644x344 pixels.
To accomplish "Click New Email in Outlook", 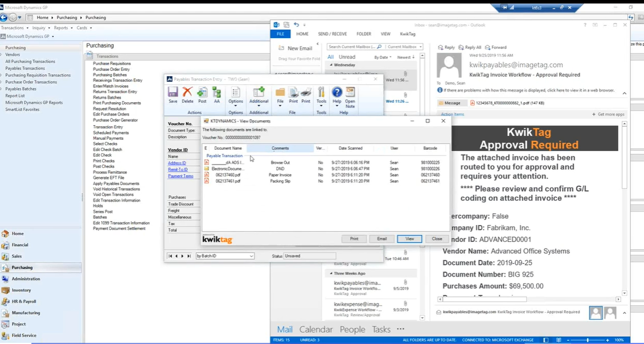I will tap(296, 48).
